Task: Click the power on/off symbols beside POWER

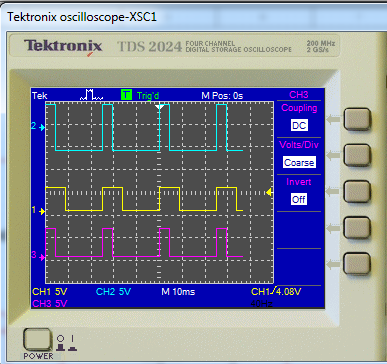Action: pos(66,343)
